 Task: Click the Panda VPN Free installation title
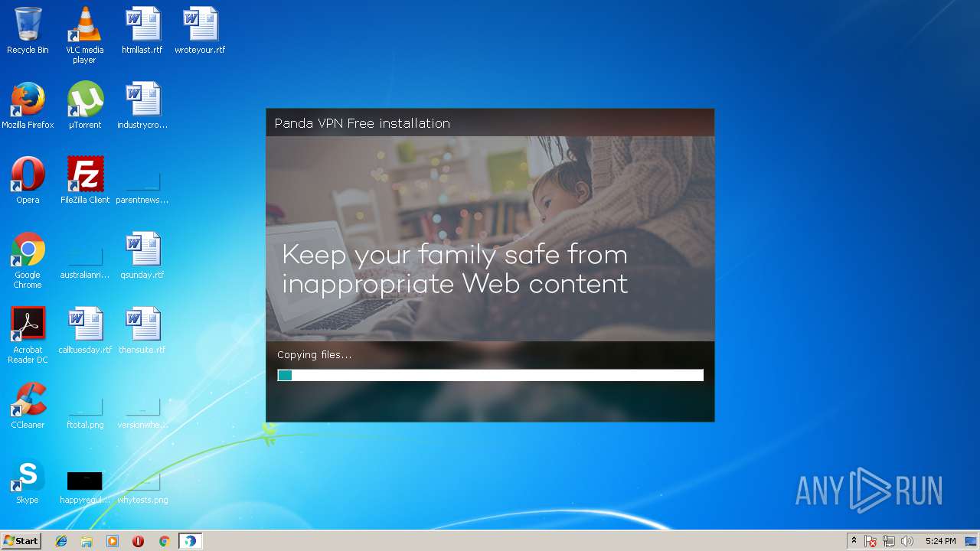tap(362, 123)
